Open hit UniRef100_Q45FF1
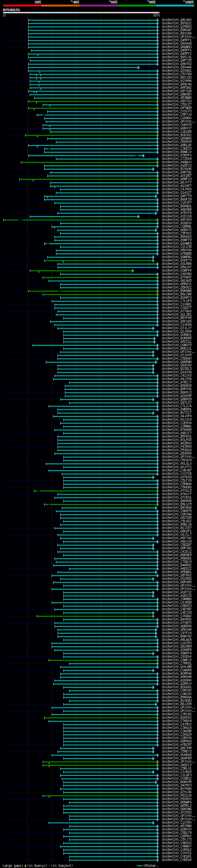Screen dimensions: 197x868 point(177,40)
